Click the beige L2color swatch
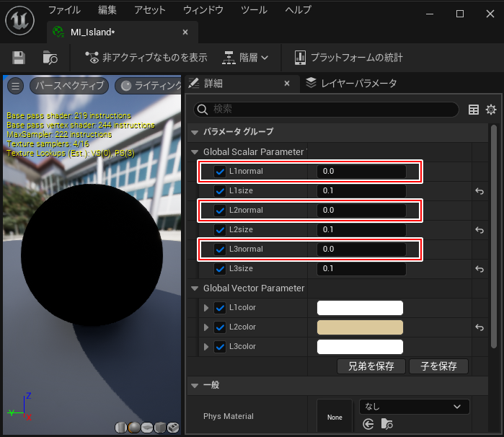This screenshot has height=437, width=504. [x=360, y=327]
